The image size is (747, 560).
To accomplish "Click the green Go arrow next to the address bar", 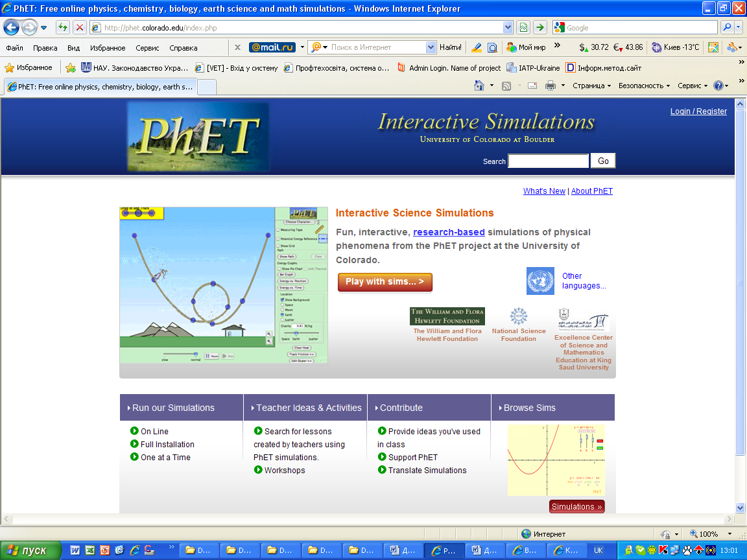I will pyautogui.click(x=539, y=28).
